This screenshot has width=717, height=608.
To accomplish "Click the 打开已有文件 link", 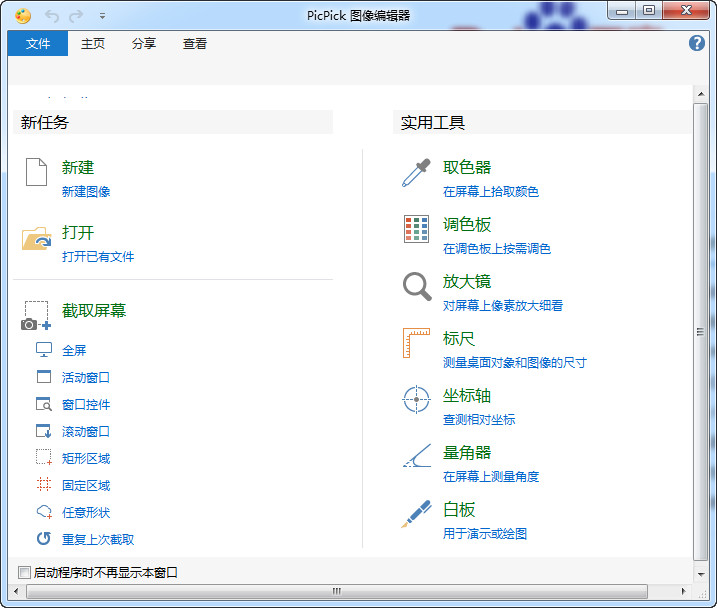I will (x=98, y=256).
